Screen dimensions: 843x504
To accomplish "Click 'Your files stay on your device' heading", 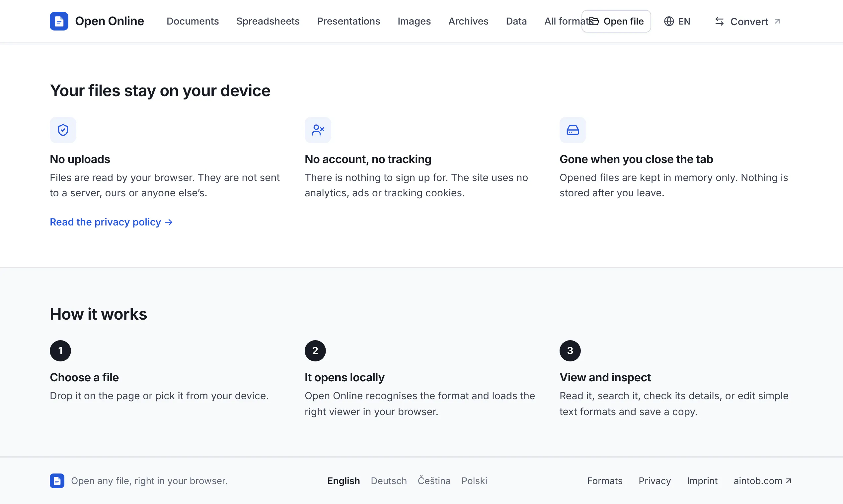I will tap(160, 91).
